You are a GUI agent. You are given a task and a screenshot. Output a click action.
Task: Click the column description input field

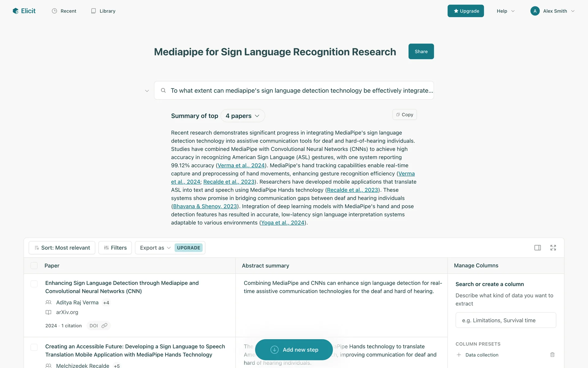506,320
